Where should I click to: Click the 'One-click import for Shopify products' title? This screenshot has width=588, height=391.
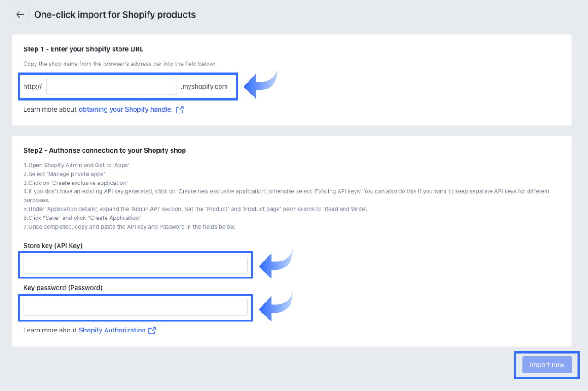115,15
